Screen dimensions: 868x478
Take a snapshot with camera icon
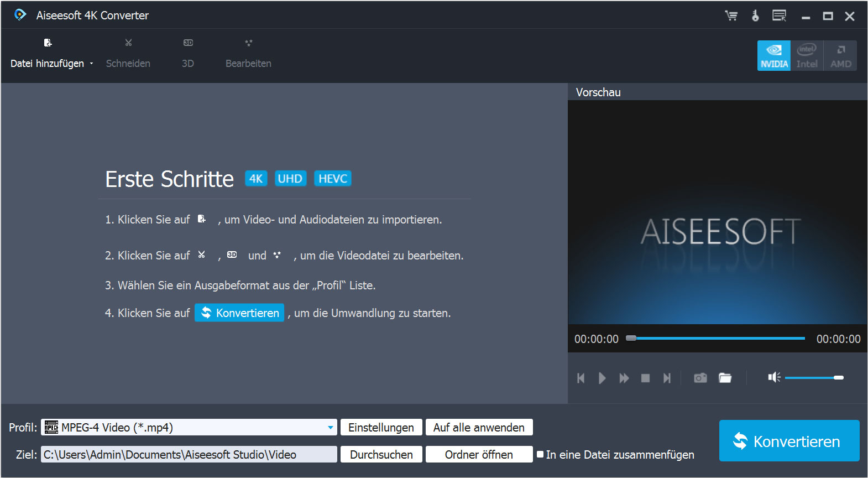700,378
